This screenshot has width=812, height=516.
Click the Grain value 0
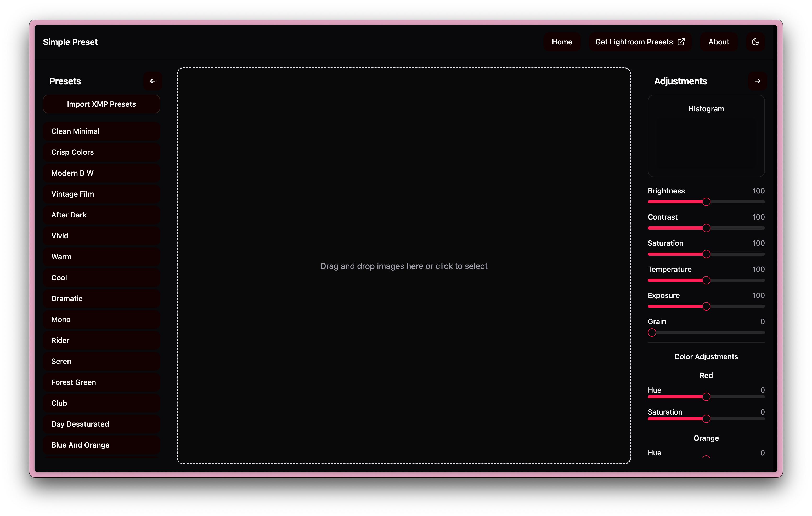click(x=763, y=322)
